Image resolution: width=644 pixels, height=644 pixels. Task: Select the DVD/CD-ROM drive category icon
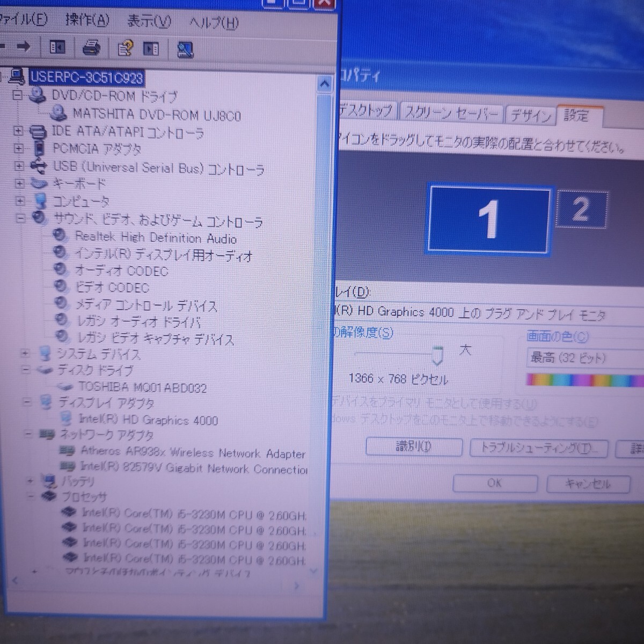coord(37,96)
